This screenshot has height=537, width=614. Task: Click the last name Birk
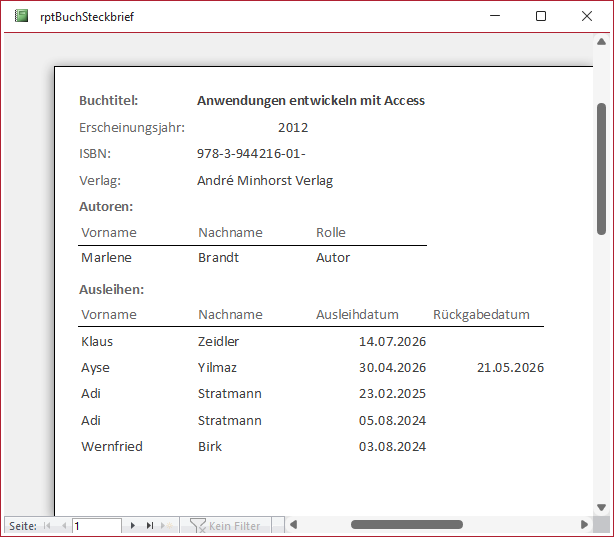pos(210,447)
